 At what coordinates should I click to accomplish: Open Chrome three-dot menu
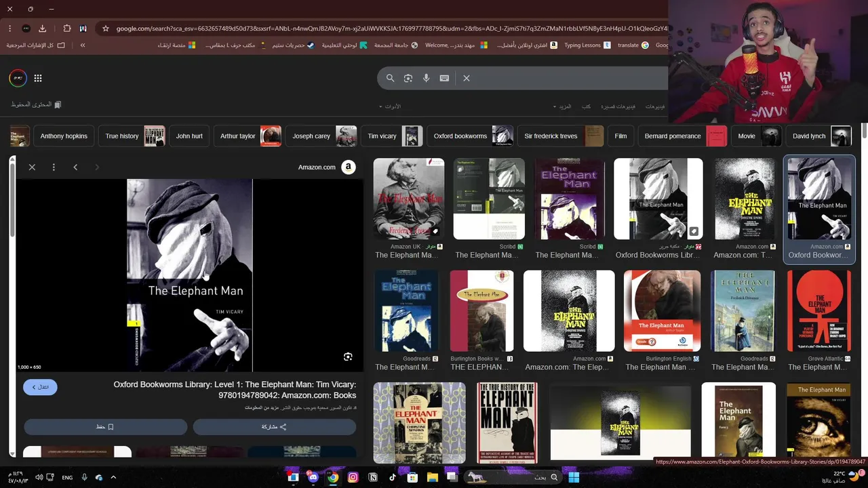9,28
